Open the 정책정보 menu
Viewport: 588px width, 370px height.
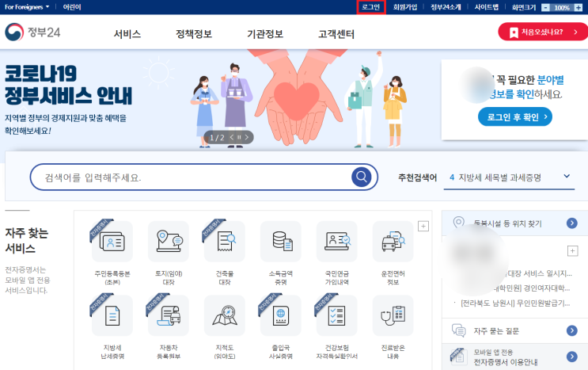(194, 34)
